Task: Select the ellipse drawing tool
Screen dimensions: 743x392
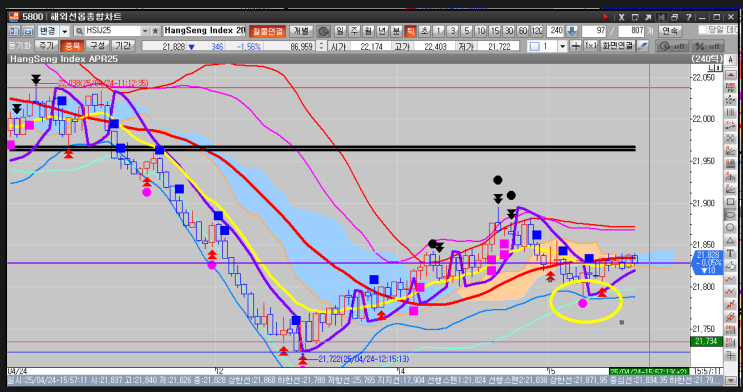Action: tap(730, 214)
